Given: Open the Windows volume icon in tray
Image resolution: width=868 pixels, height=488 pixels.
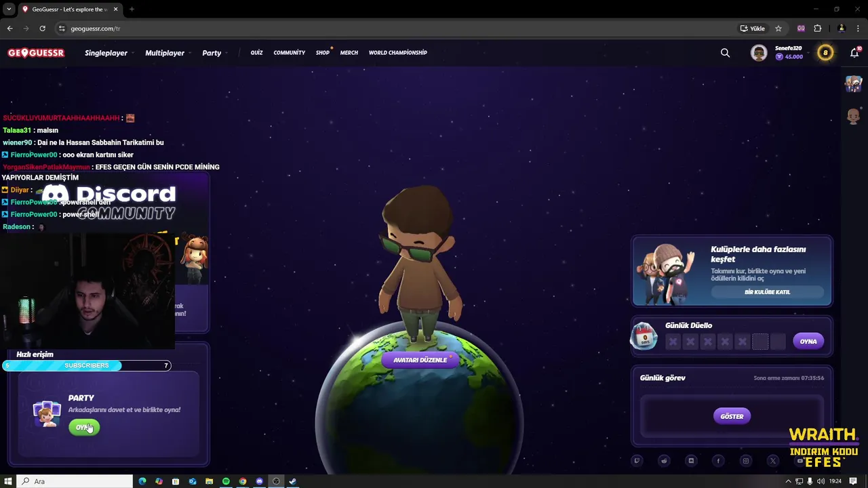Looking at the screenshot, I should [821, 481].
